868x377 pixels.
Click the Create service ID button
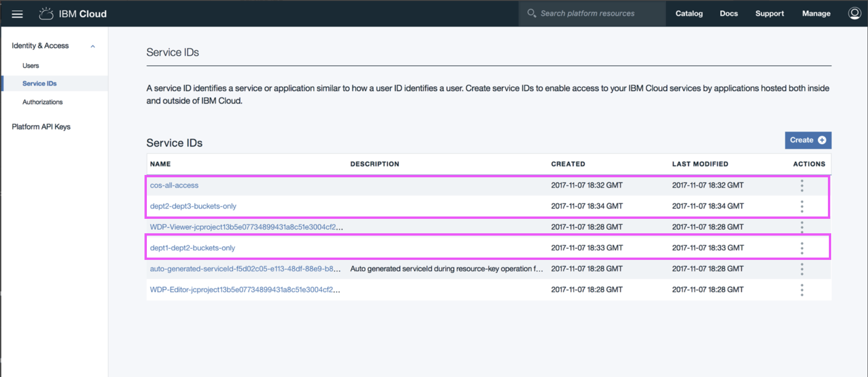tap(808, 140)
